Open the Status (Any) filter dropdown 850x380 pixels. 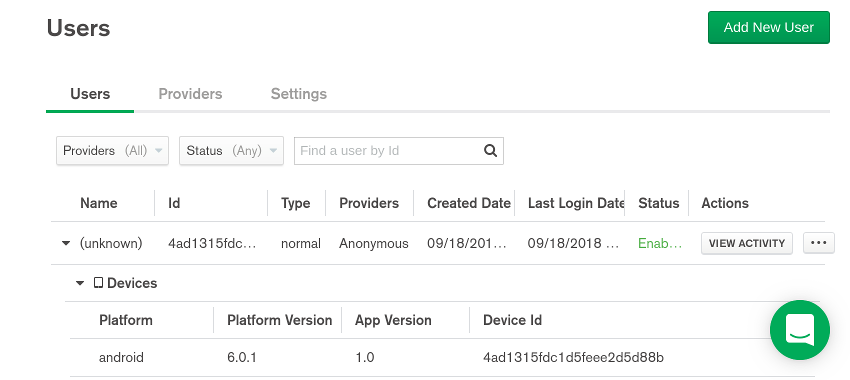[231, 151]
